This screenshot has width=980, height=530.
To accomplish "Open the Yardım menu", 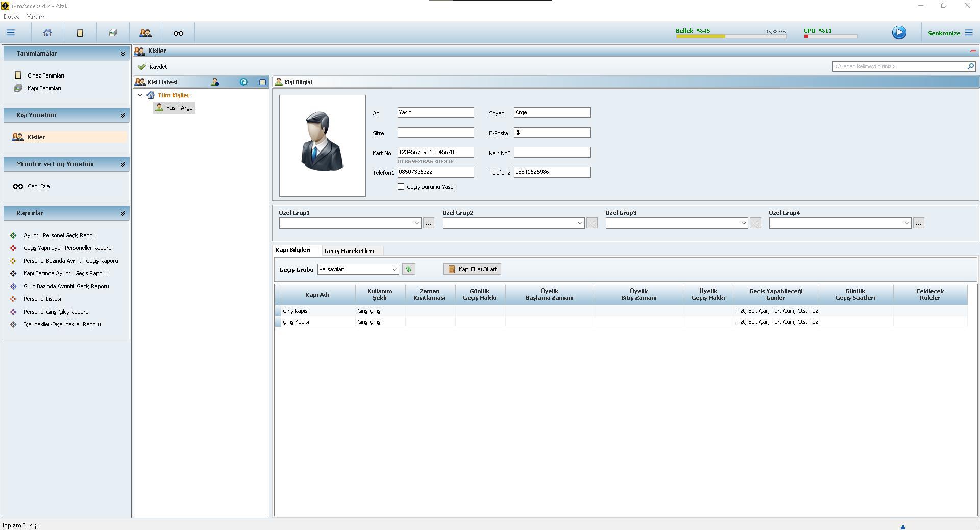I will click(x=36, y=17).
